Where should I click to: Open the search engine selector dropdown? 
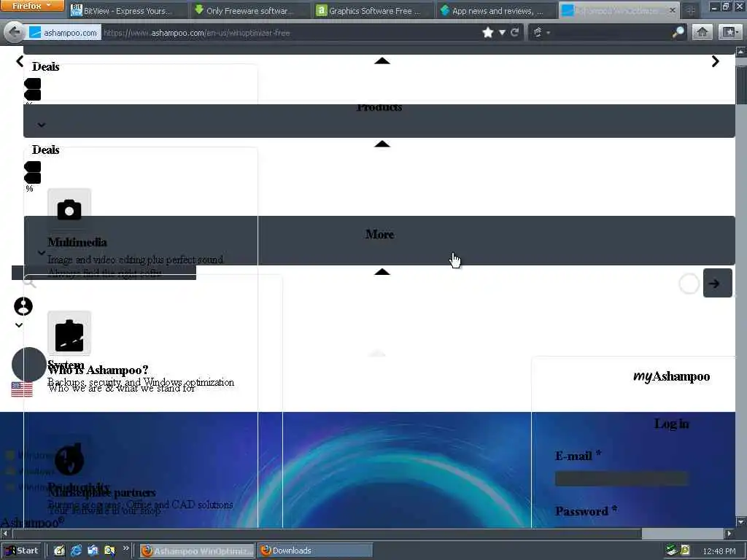tap(541, 32)
